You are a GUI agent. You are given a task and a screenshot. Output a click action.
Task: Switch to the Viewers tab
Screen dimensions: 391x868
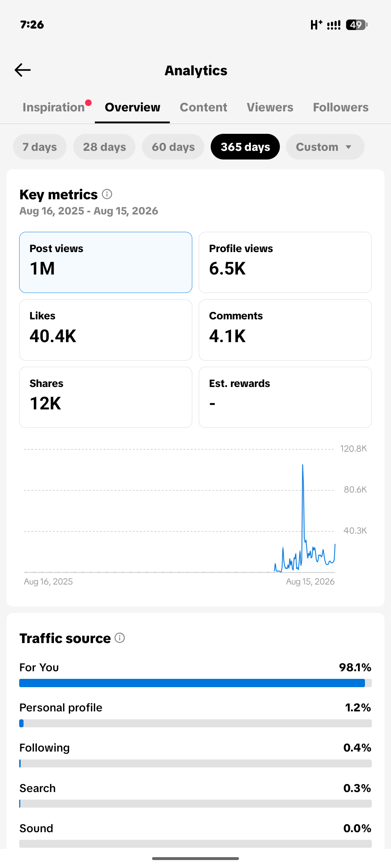(270, 107)
